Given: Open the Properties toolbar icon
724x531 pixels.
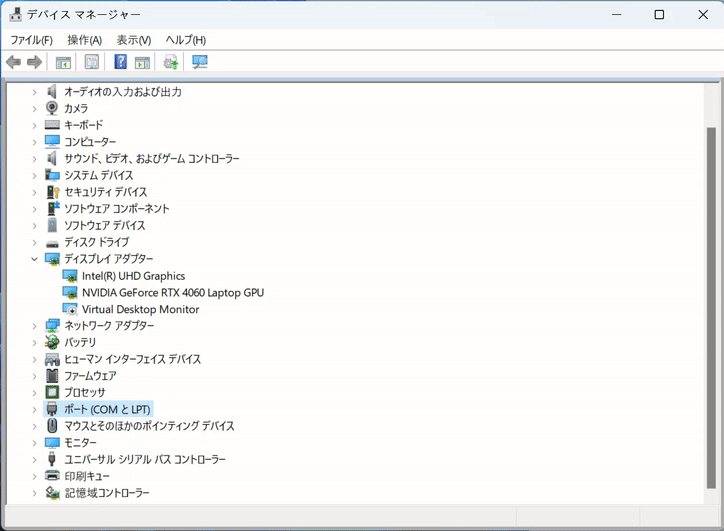Looking at the screenshot, I should [x=91, y=62].
